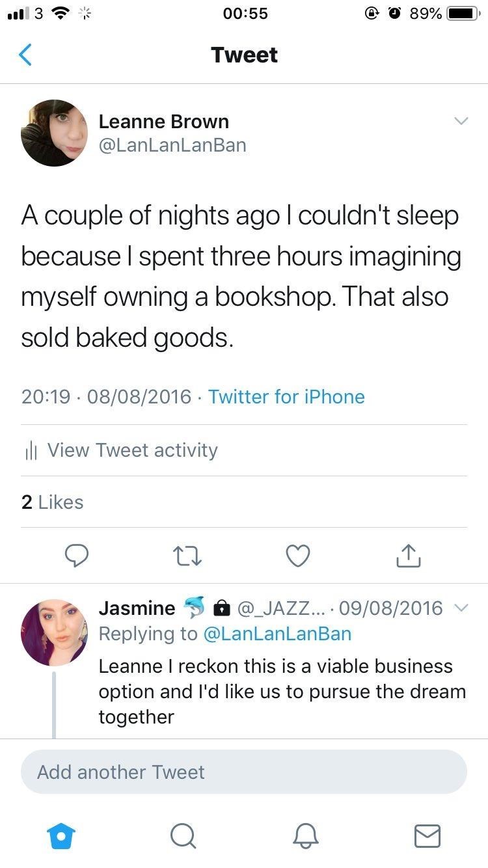The image size is (488, 868).
Task: Open Jasmine's profile avatar
Action: [54, 632]
